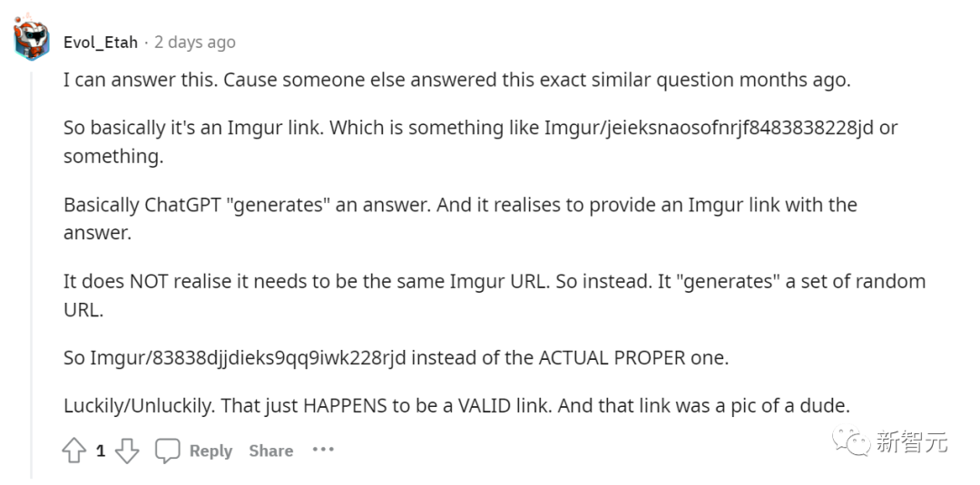Downvote the Evol_Etah comment
The height and width of the screenshot is (485, 980).
click(x=127, y=451)
